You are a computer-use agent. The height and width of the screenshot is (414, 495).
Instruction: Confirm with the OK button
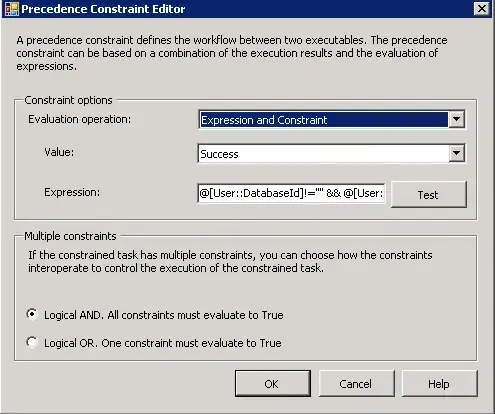point(273,384)
